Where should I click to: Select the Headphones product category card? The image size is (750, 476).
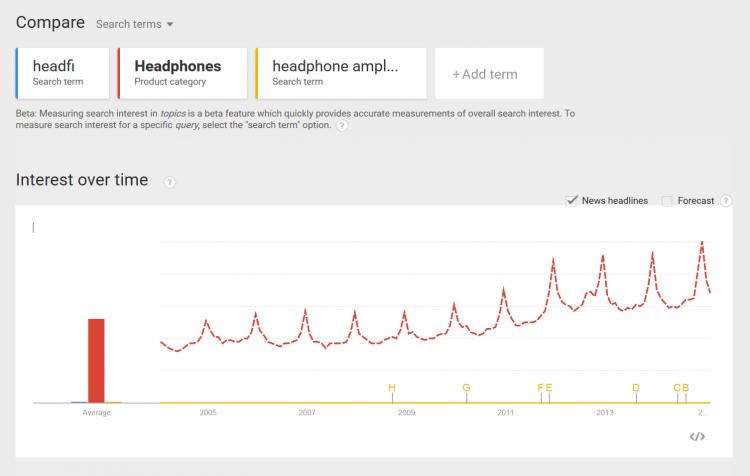182,73
